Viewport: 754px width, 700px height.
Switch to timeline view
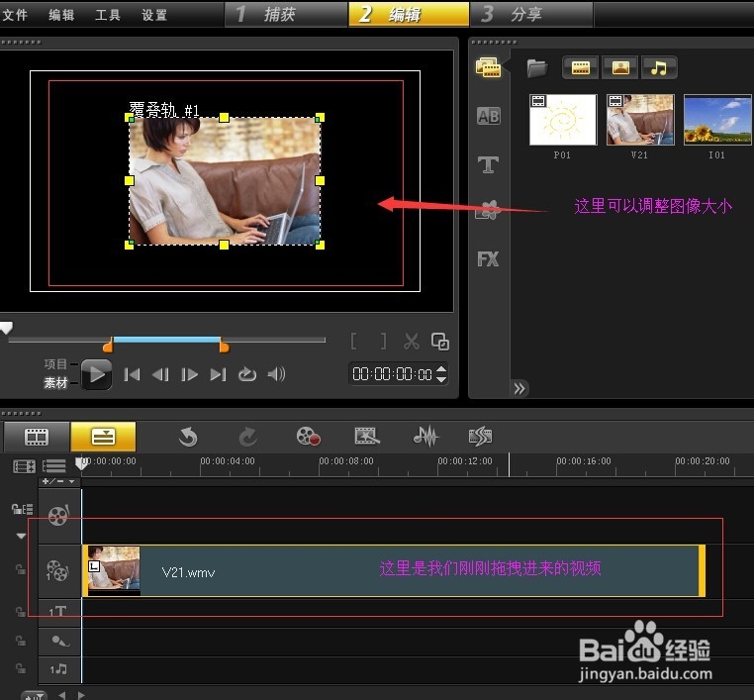pos(103,437)
